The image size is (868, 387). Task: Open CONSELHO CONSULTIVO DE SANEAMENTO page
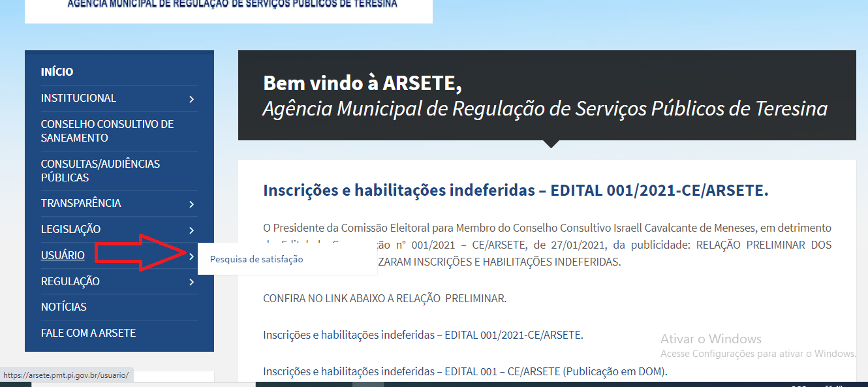pos(107,131)
